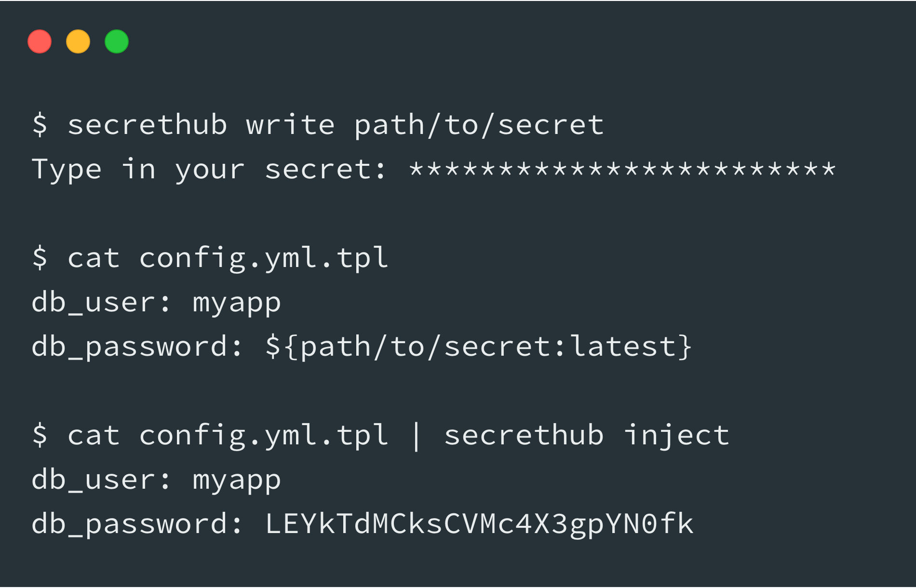Click the '${path/to/secret:latest}' template placeholder
This screenshot has height=588, width=916.
tap(479, 347)
